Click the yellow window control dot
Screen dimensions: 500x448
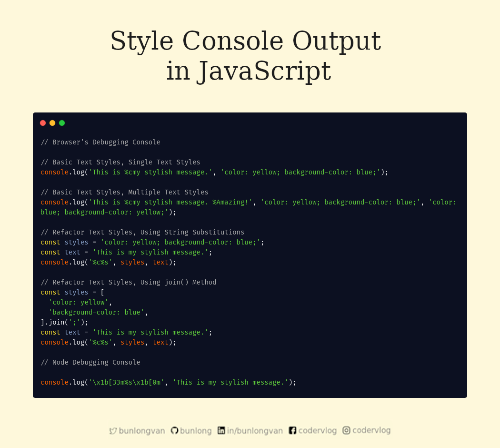point(52,122)
